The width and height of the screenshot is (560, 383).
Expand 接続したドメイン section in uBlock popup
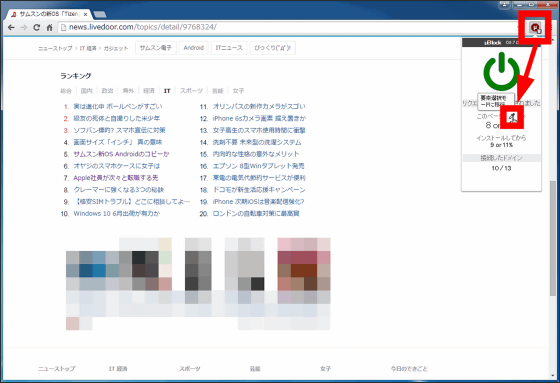click(501, 158)
